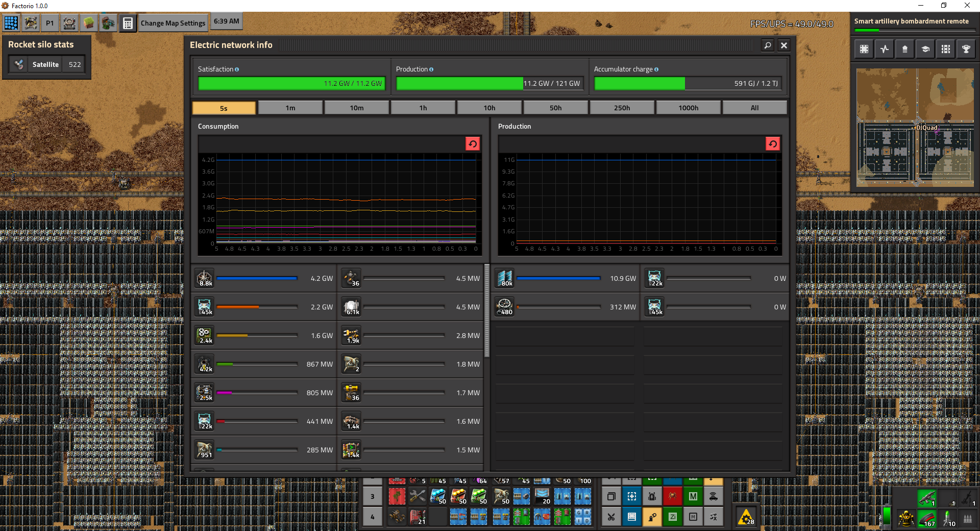This screenshot has width=980, height=531.
Task: Select the submachine gun weapon slot
Action: [x=927, y=497]
